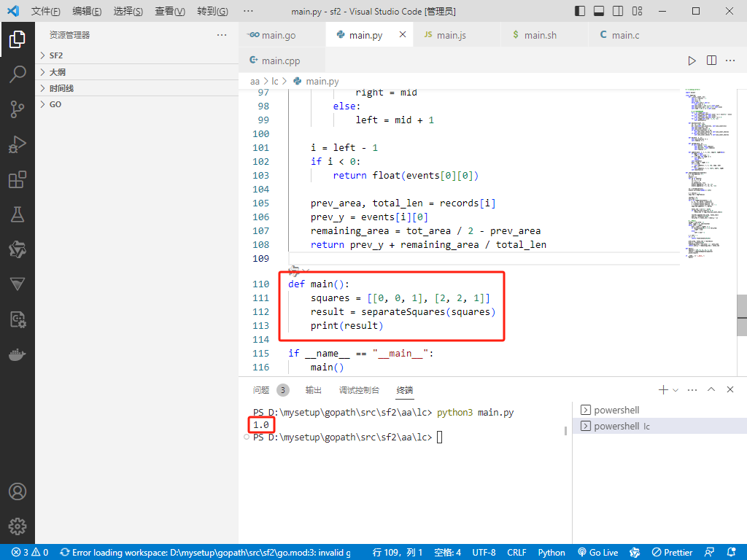Screen dimensions: 747x560
Task: Maximize the panel with up chevron
Action: [x=711, y=389]
